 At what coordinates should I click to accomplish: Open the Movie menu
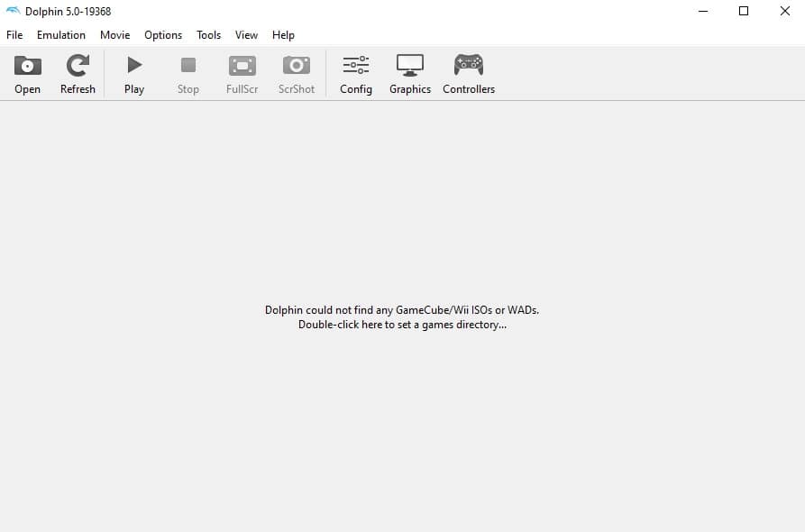coord(115,35)
